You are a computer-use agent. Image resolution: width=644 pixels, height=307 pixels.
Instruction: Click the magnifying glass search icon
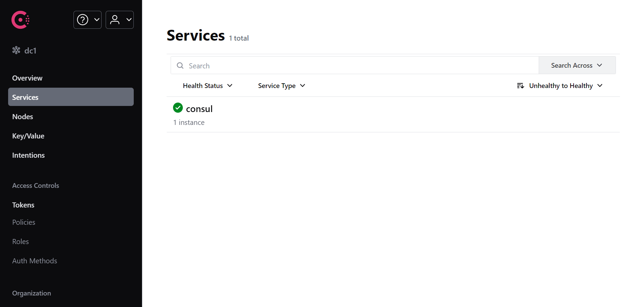click(180, 65)
